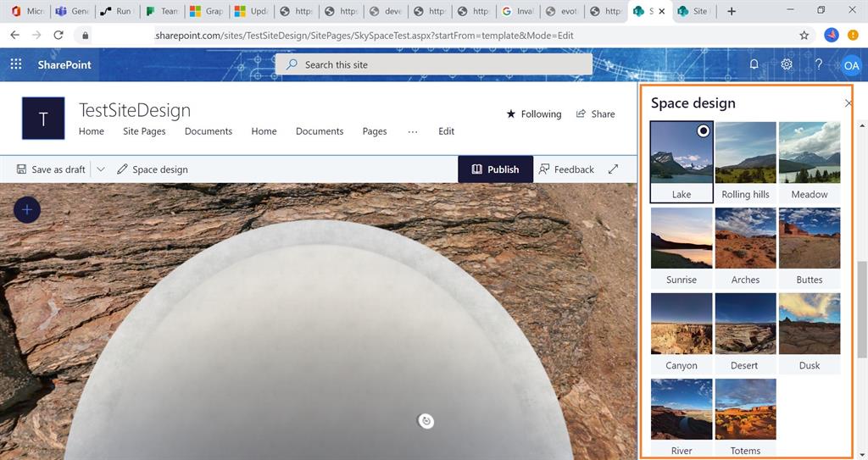Click the browser address bar URL

click(x=364, y=36)
